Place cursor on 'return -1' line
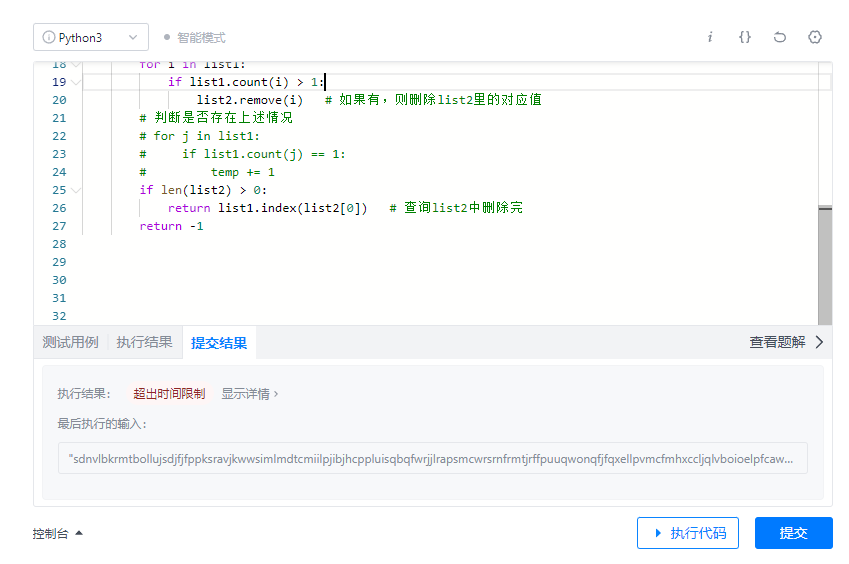Screen dimensions: 849x564 [171, 226]
